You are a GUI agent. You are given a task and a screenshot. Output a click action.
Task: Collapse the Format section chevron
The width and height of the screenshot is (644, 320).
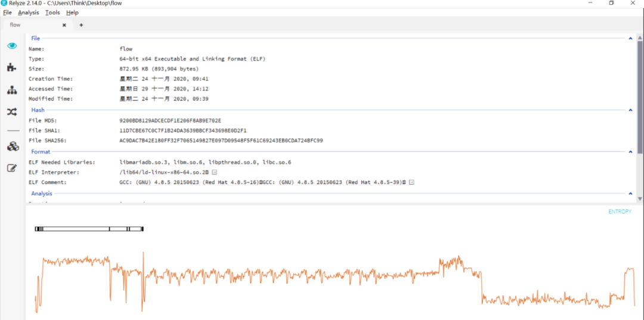tap(631, 152)
